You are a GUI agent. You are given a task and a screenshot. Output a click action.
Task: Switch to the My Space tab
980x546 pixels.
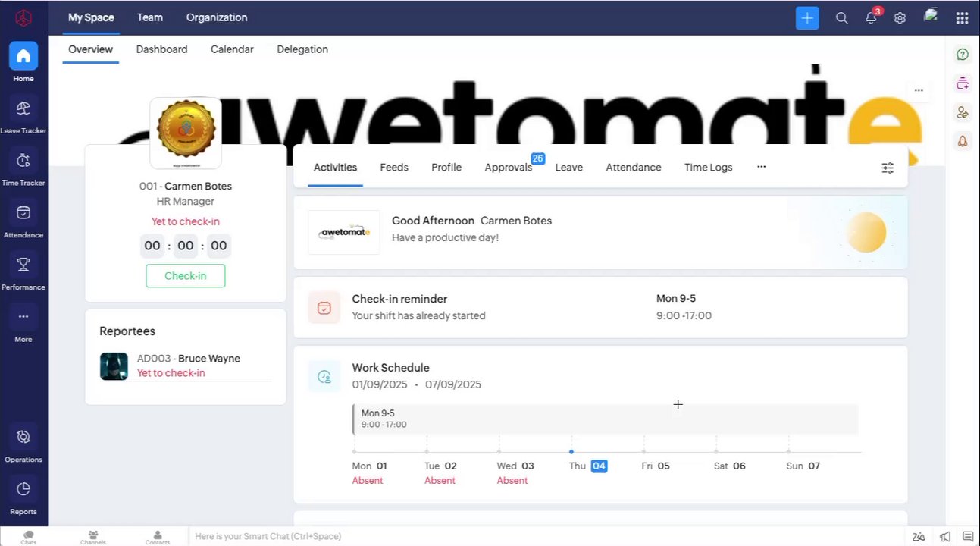point(91,17)
